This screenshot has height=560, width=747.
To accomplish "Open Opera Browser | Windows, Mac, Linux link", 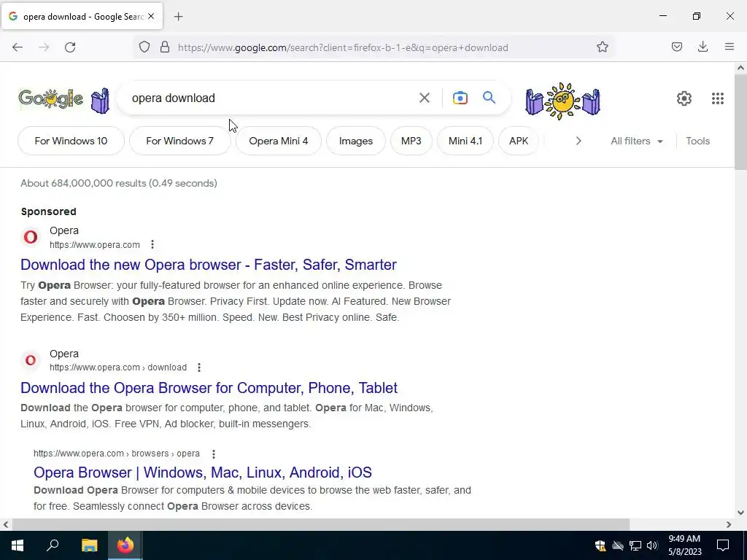I will click(203, 472).
